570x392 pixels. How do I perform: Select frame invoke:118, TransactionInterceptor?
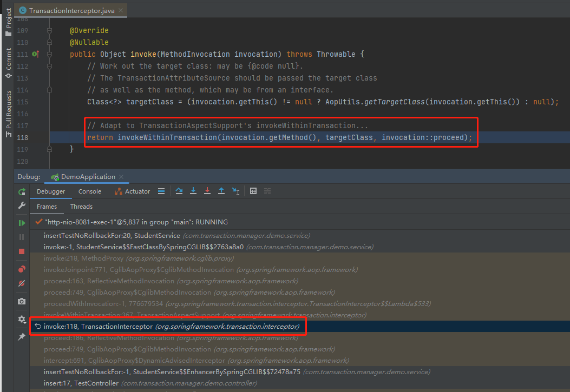(299, 326)
